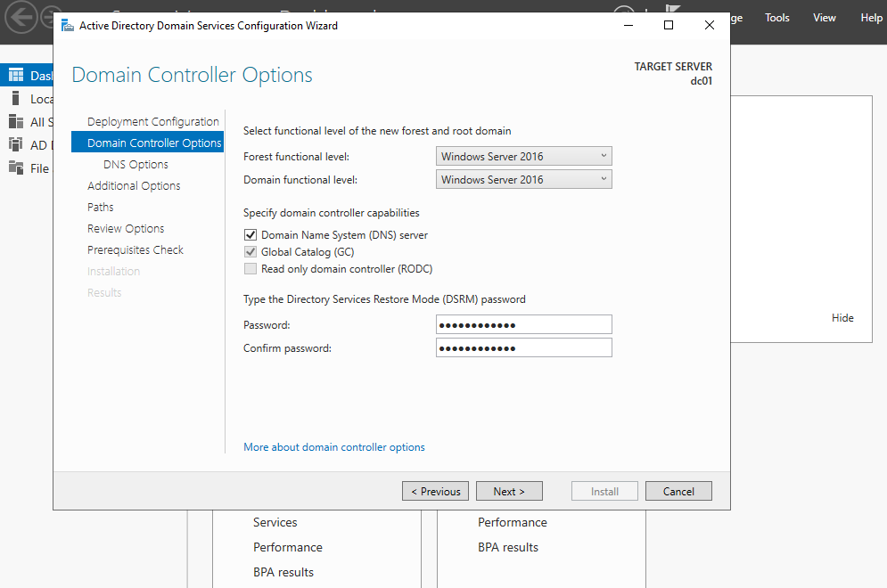Toggle Domain Name System (DNS) server checkbox
The image size is (887, 588).
tap(250, 234)
